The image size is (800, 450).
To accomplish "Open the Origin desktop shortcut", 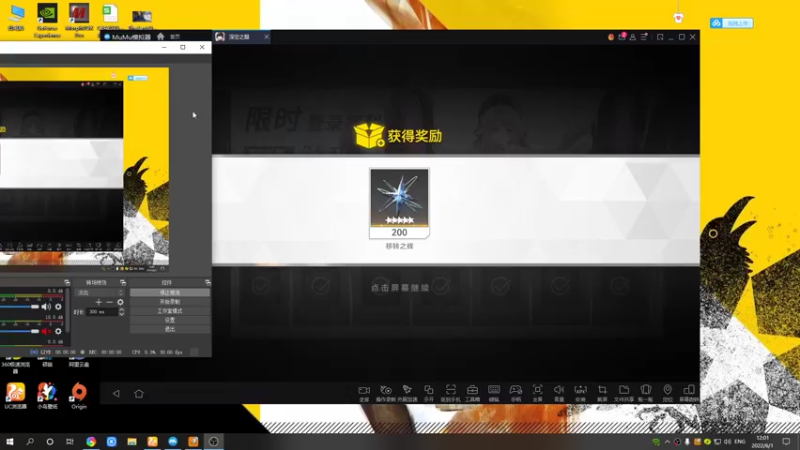I will [79, 396].
